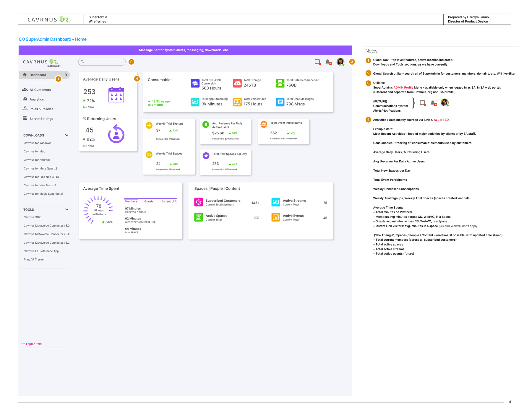Open Cavrnus Metaverse Connector v5.1

[46, 234]
